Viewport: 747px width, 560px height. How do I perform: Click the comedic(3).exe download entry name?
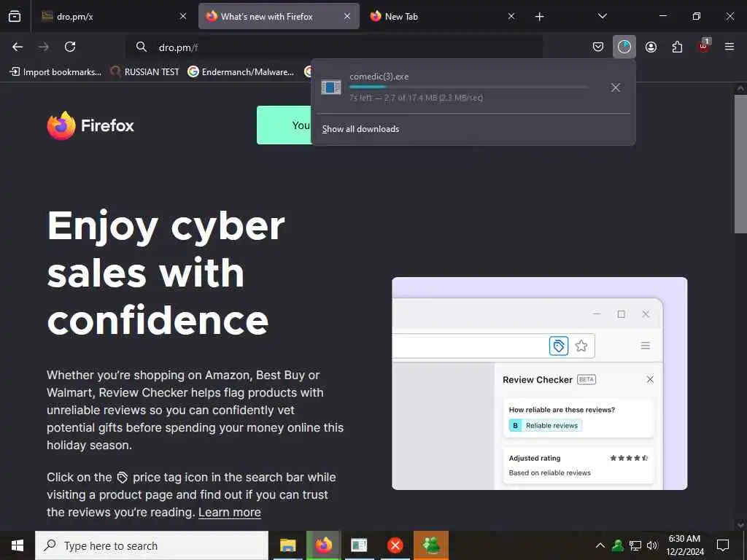click(379, 77)
